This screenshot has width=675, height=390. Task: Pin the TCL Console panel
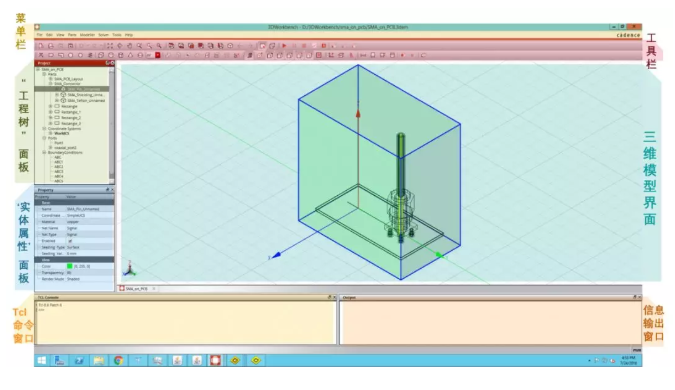coord(329,297)
